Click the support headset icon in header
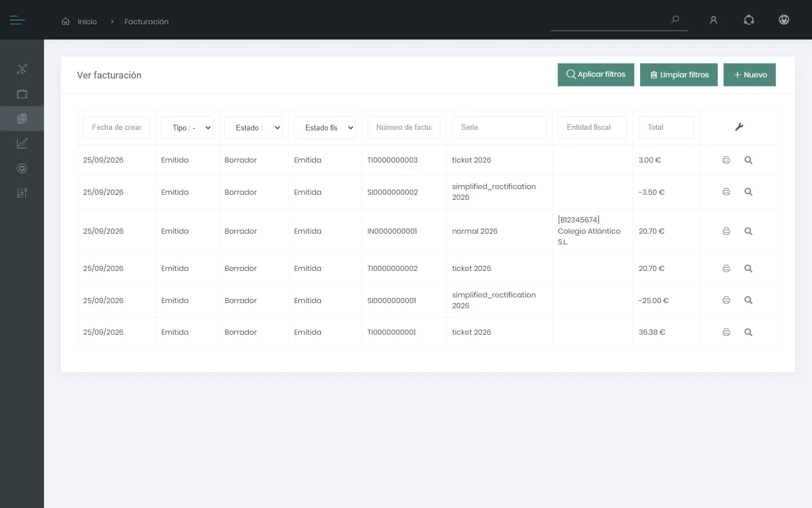 749,20
